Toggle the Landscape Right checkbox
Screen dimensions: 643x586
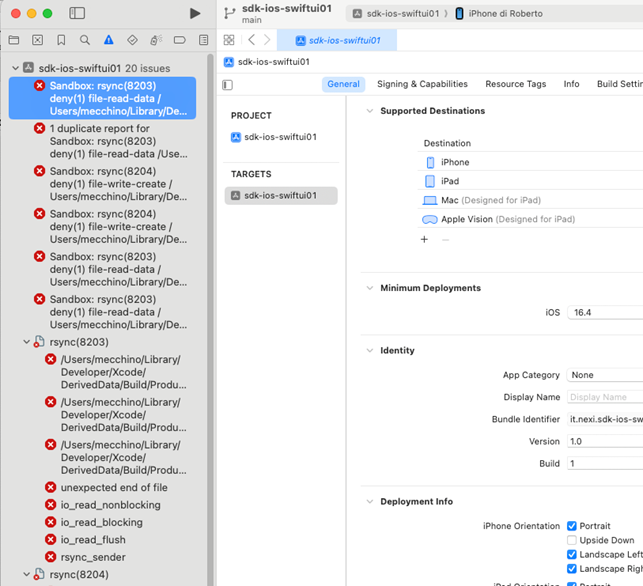tap(572, 569)
